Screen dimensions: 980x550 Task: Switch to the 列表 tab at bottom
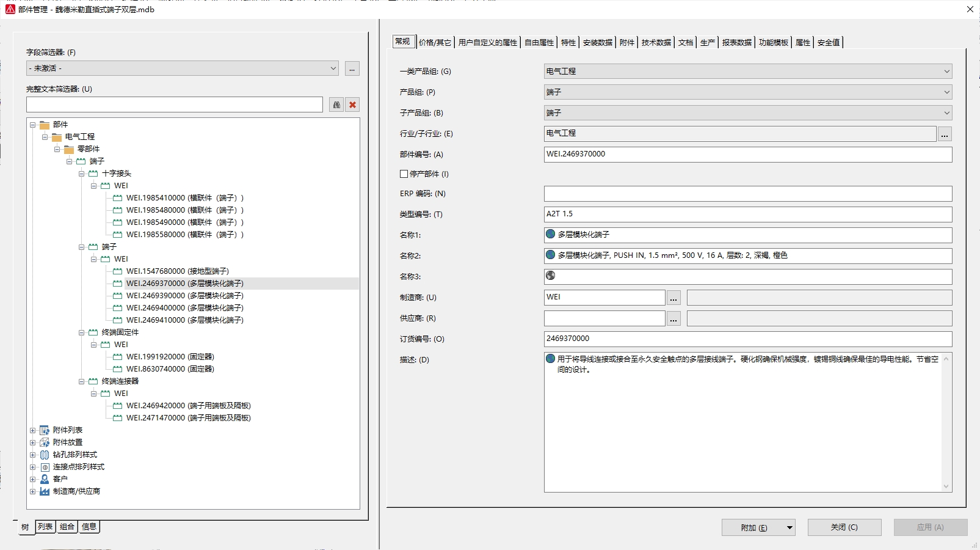tap(45, 527)
